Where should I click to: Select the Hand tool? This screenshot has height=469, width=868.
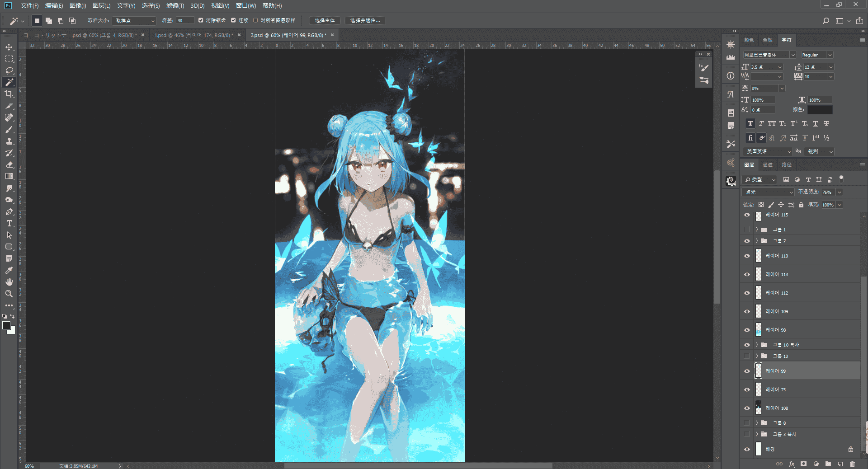click(x=9, y=282)
